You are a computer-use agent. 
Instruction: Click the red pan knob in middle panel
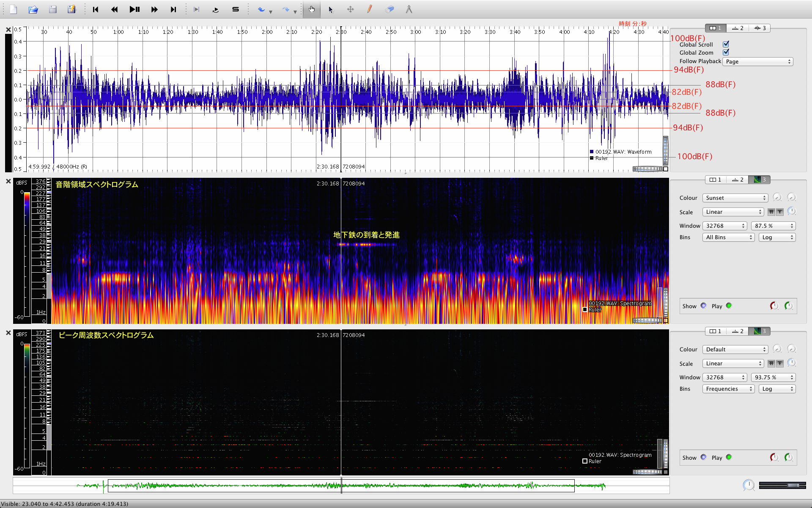(774, 306)
